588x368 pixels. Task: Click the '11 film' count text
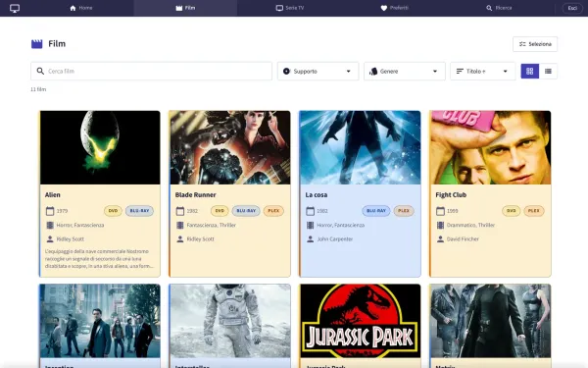[x=38, y=89]
